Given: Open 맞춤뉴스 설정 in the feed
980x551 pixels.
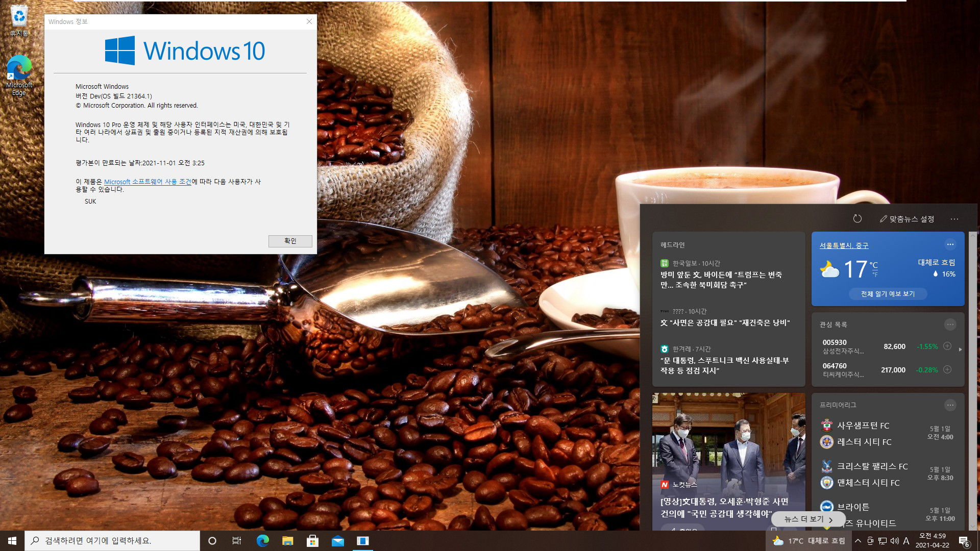Looking at the screenshot, I should pos(907,219).
